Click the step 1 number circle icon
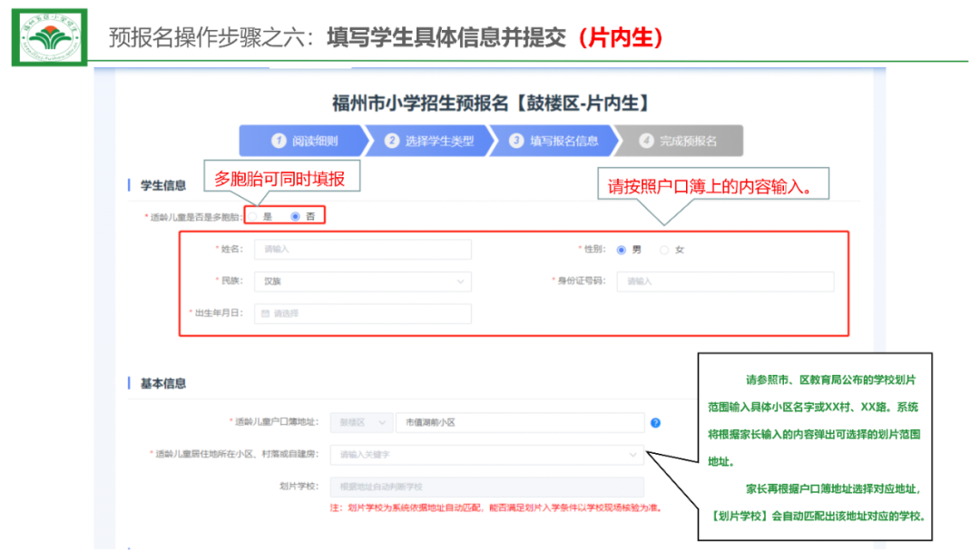 click(x=279, y=141)
